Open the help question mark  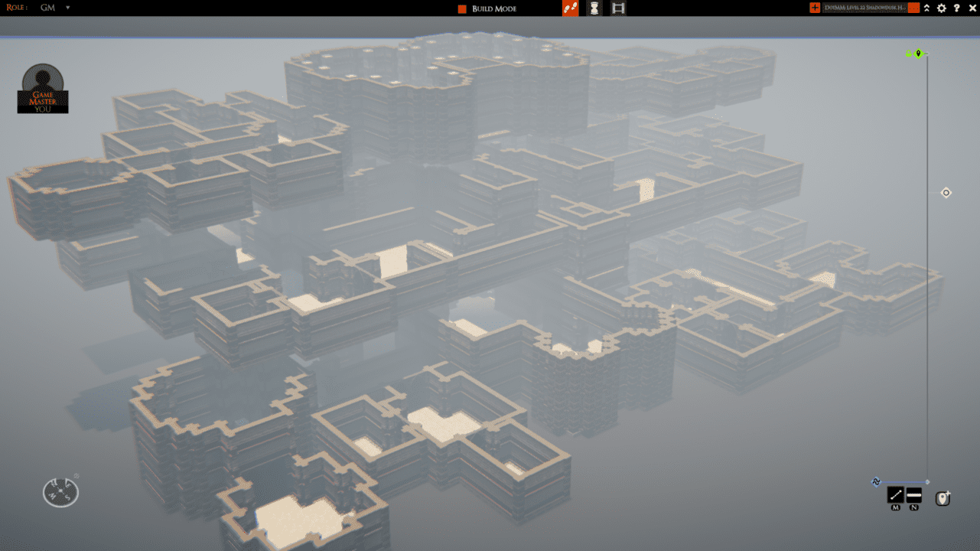pos(956,8)
